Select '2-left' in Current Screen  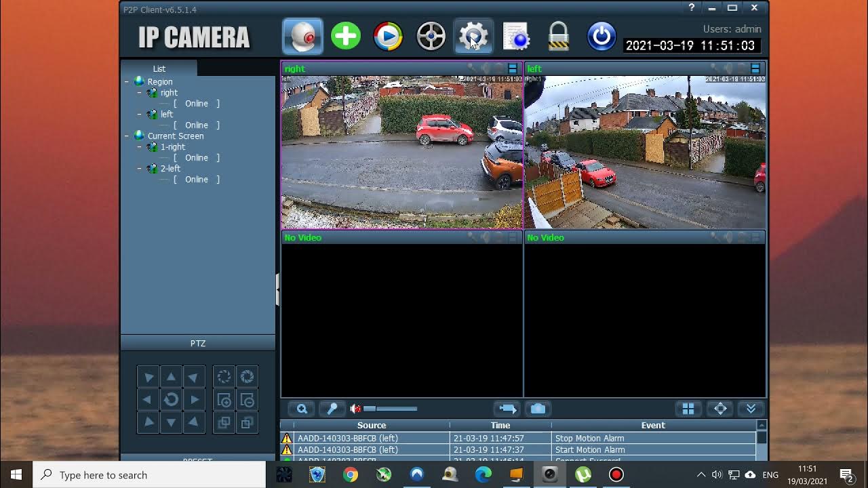coord(170,169)
